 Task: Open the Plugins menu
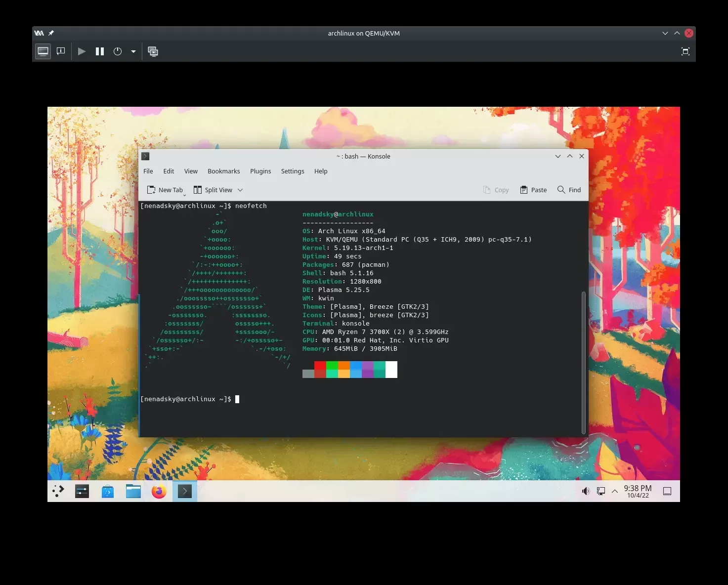260,171
